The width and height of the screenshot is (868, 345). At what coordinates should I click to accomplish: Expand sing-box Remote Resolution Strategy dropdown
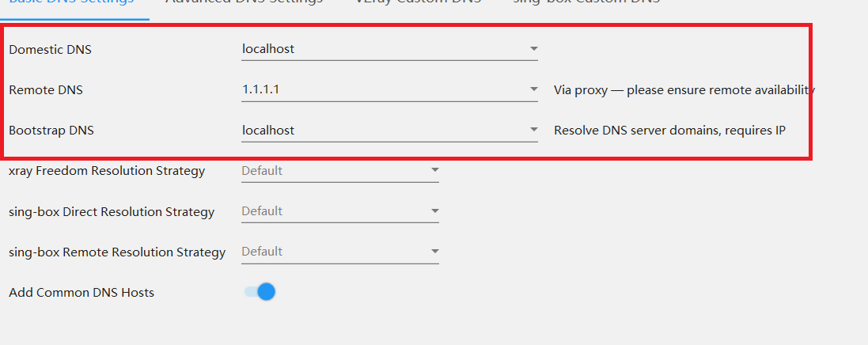click(434, 252)
